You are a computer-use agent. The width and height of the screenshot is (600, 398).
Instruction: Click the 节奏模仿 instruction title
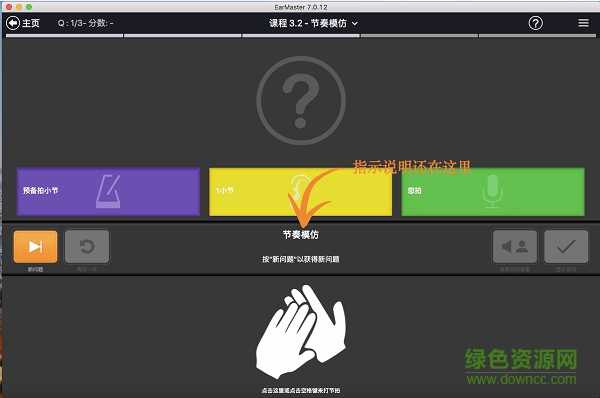tap(301, 235)
